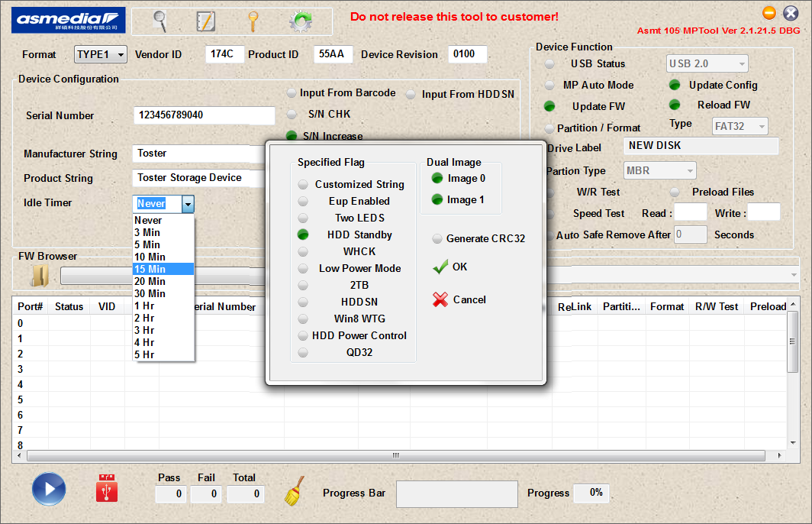Viewport: 812px width, 524px height.
Task: Click the magnifying glass search icon
Action: coord(160,21)
